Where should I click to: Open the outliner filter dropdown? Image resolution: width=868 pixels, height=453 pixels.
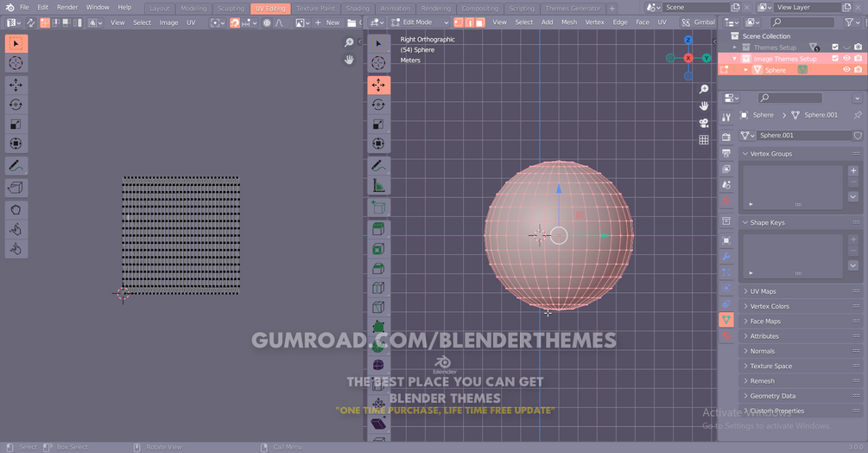[852, 22]
